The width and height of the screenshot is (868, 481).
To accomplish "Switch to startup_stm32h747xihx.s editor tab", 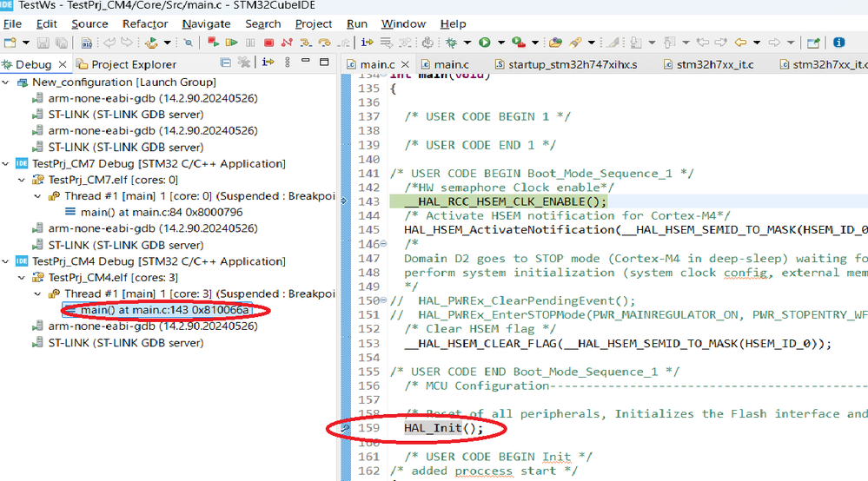I will coord(567,64).
